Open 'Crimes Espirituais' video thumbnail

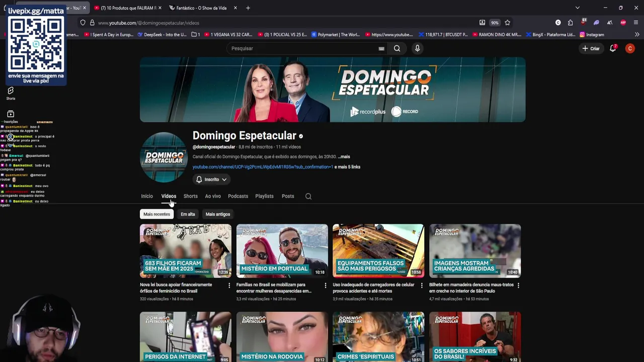(378, 337)
